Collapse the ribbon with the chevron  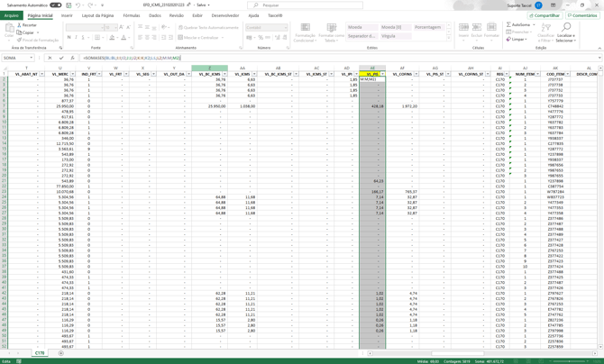[599, 48]
